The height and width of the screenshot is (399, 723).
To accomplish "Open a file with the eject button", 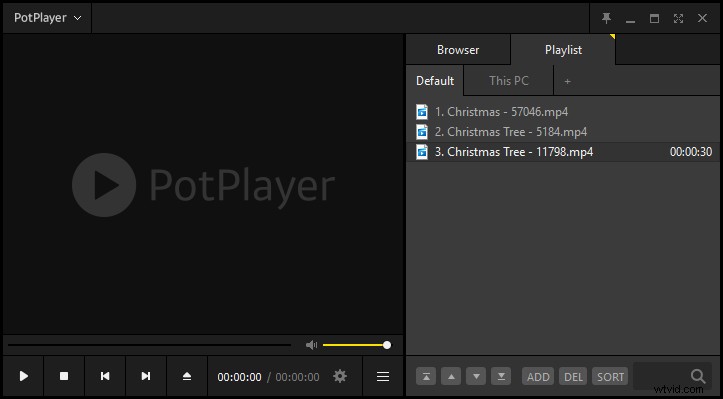I will (x=187, y=376).
